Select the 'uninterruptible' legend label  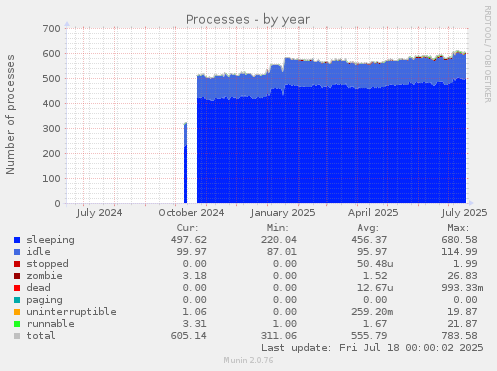coord(71,312)
